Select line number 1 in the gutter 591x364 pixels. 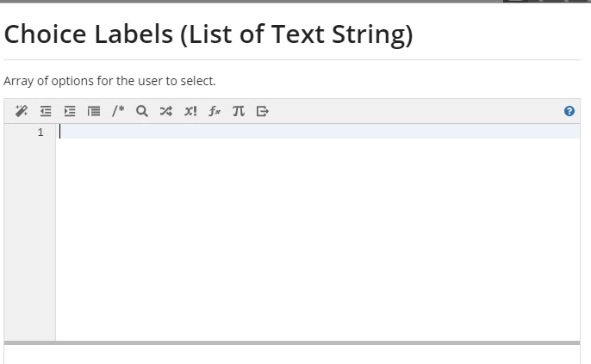click(40, 133)
